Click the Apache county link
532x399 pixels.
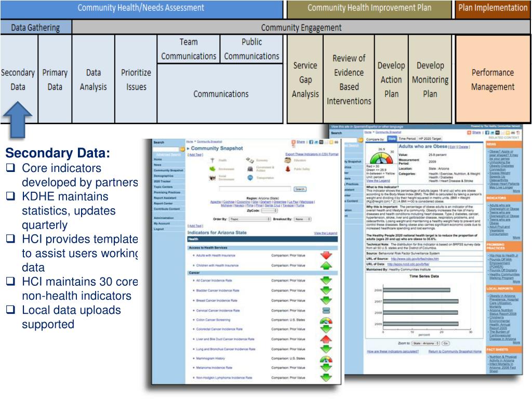click(x=216, y=202)
